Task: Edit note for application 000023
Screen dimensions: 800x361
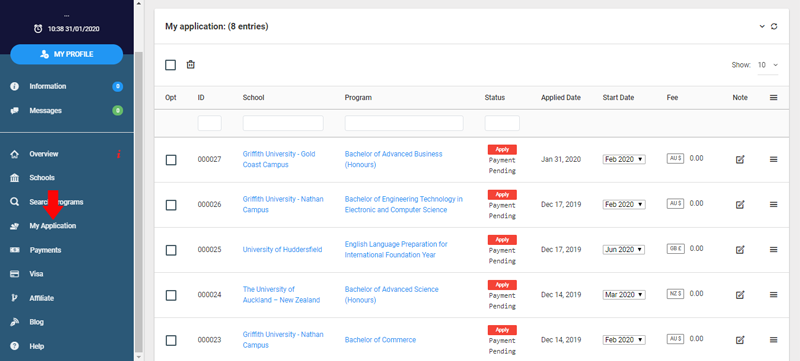Action: (740, 340)
